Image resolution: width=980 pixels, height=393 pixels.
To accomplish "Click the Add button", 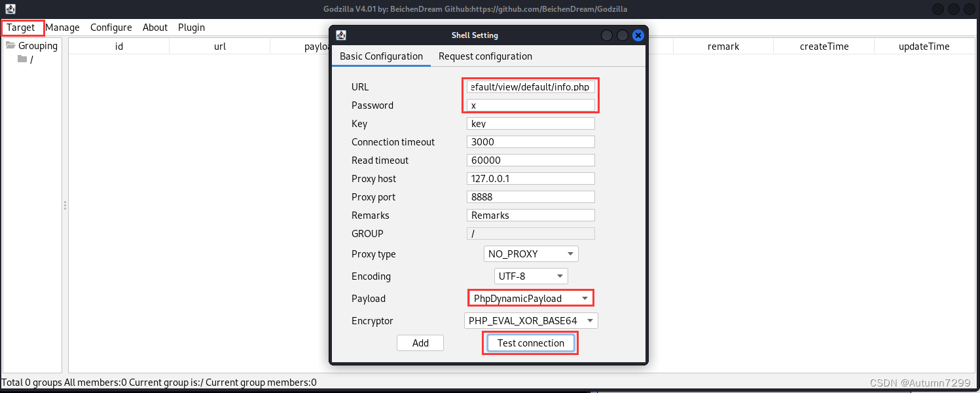I will click(420, 343).
